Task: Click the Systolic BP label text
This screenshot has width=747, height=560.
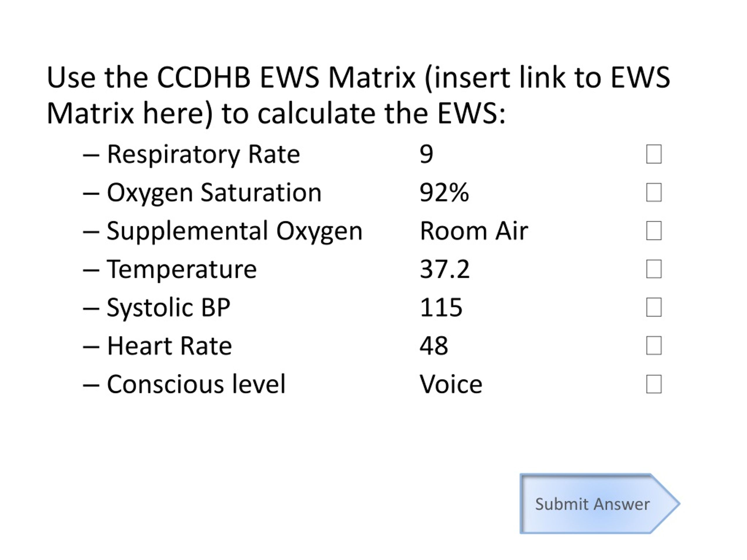Action: 169,308
